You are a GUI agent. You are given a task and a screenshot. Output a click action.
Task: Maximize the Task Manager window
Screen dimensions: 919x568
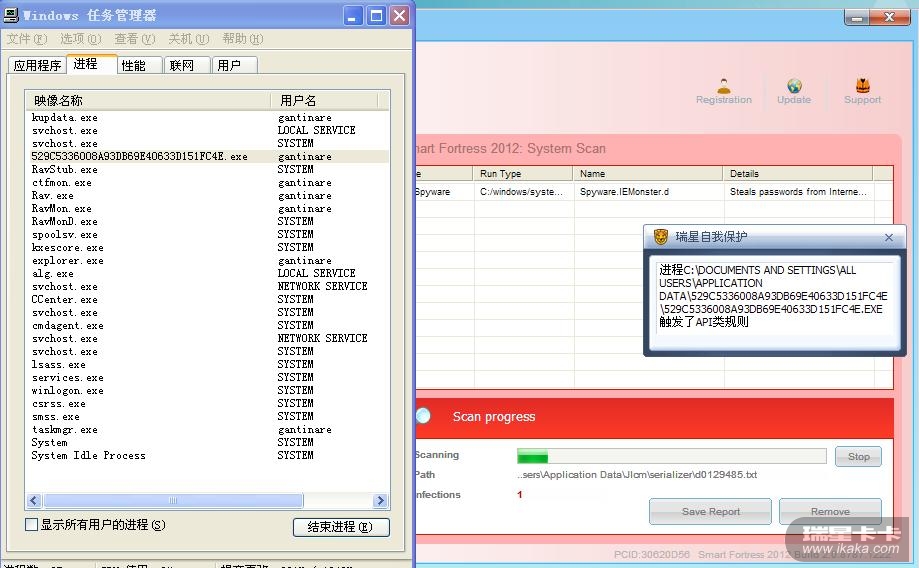click(376, 16)
